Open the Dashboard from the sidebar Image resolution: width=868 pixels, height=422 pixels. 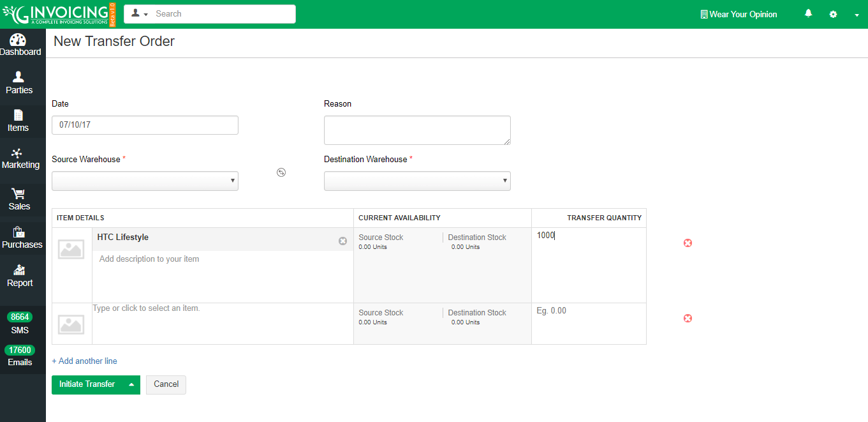click(x=19, y=45)
